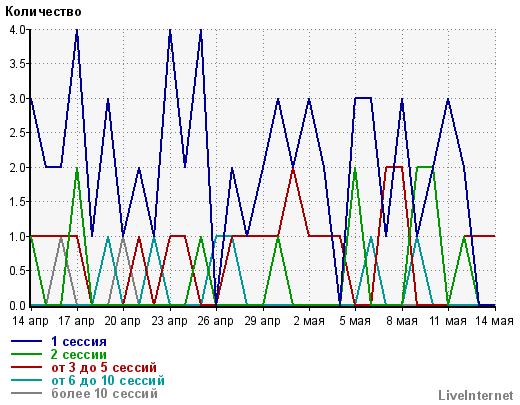Click the 2.0 value on Y axis
Image resolution: width=520 pixels, height=405 pixels.
[x=17, y=168]
